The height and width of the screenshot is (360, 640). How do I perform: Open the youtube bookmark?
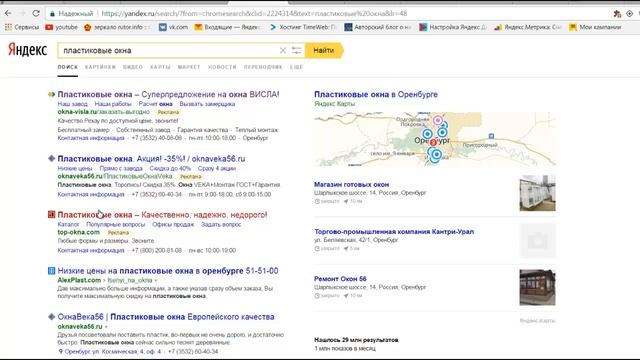61,27
